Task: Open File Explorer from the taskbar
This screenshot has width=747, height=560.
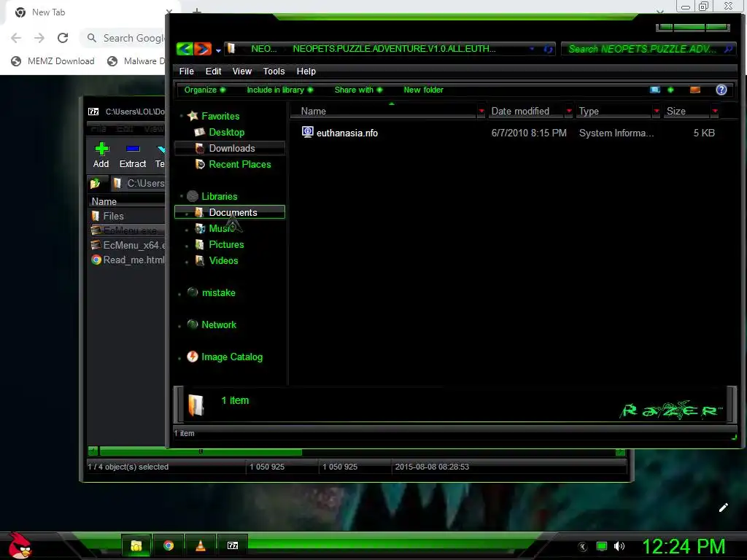Action: pos(136,545)
